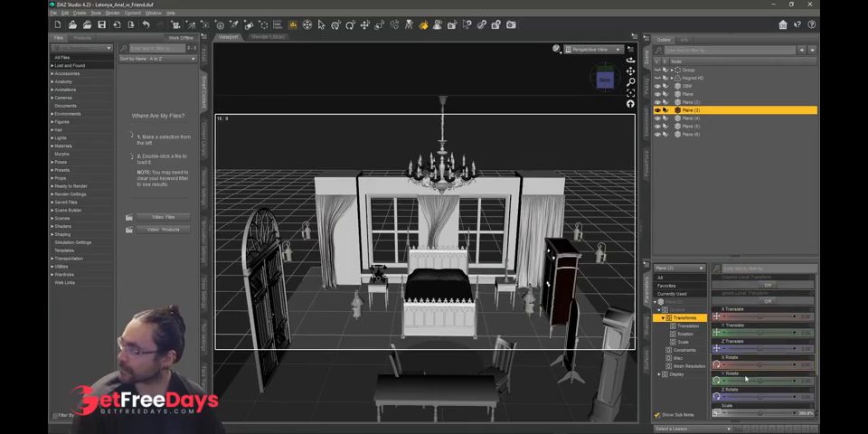Toggle visibility eye of the Group node
The height and width of the screenshot is (434, 868).
pos(657,71)
